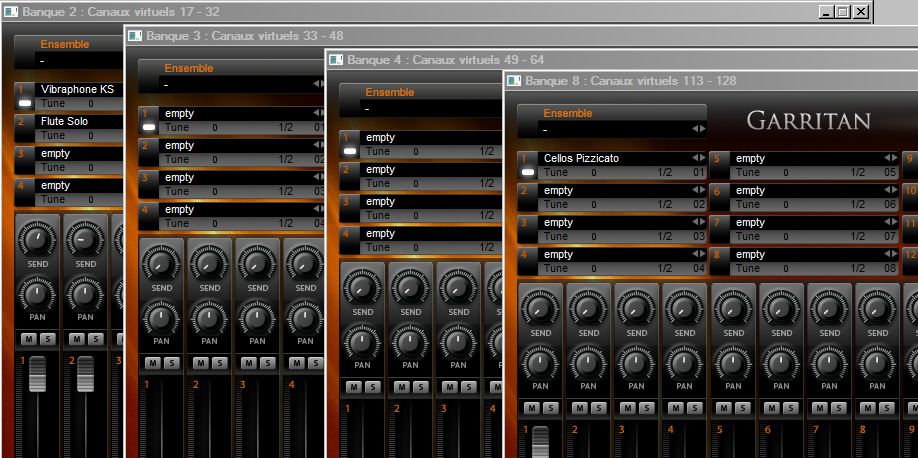This screenshot has height=458, width=918.
Task: Click the channel 1 volume fader in Banque 2
Action: (37, 375)
